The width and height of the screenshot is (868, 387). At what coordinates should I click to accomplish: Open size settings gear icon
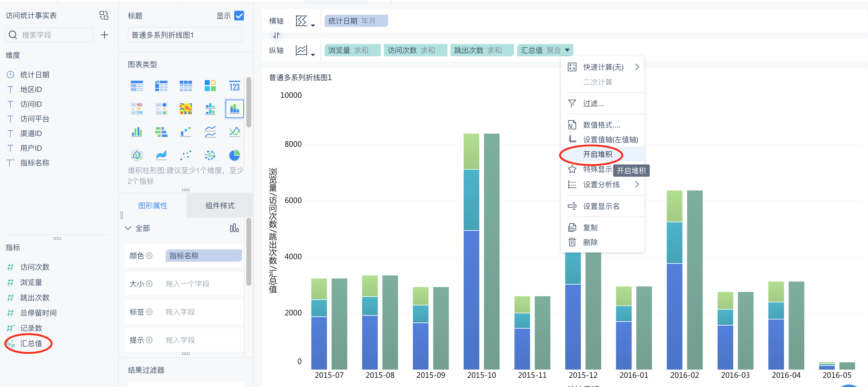point(149,284)
